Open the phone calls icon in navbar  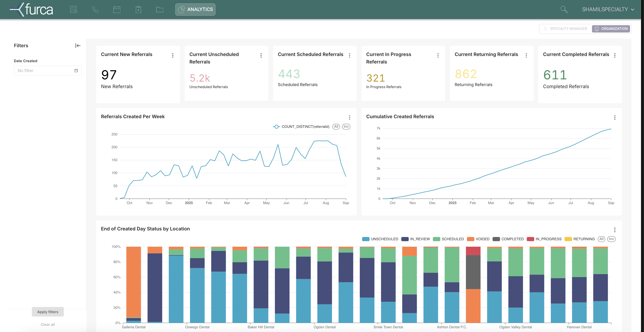pos(95,10)
